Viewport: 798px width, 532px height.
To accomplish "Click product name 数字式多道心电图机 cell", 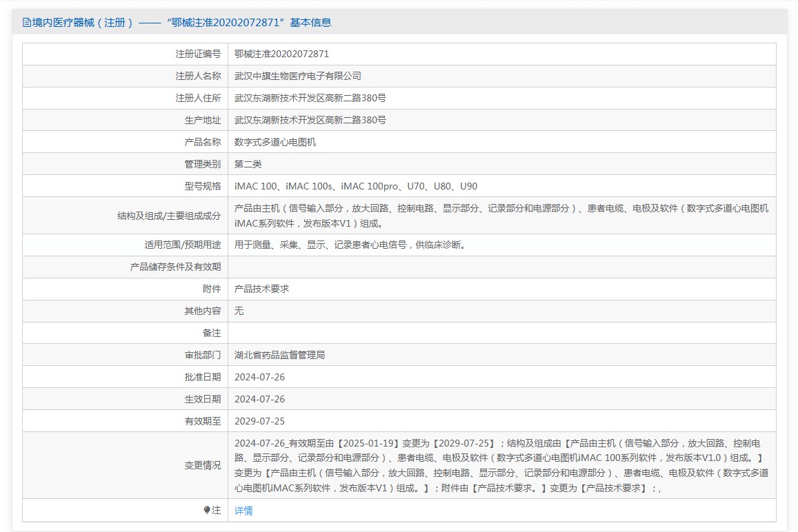I will [275, 142].
